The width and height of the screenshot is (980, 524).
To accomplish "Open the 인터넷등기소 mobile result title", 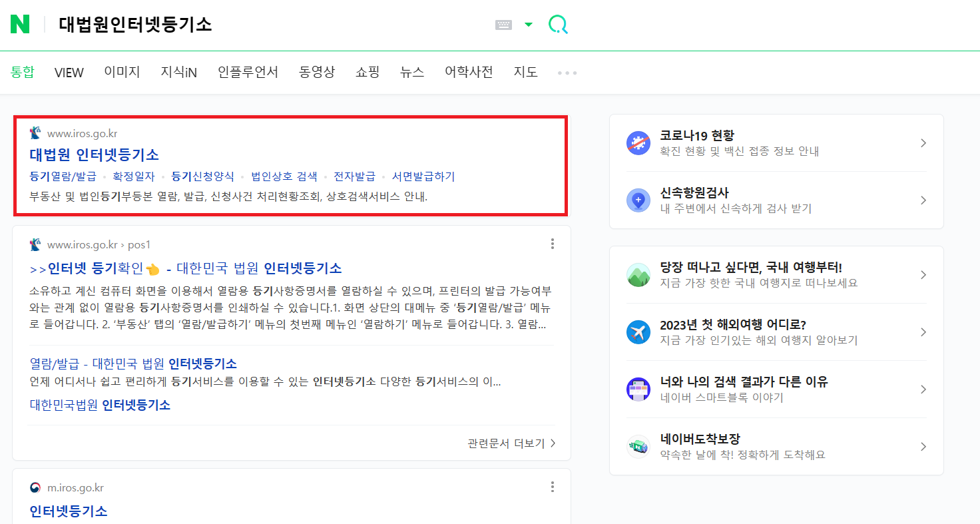I will (69, 511).
